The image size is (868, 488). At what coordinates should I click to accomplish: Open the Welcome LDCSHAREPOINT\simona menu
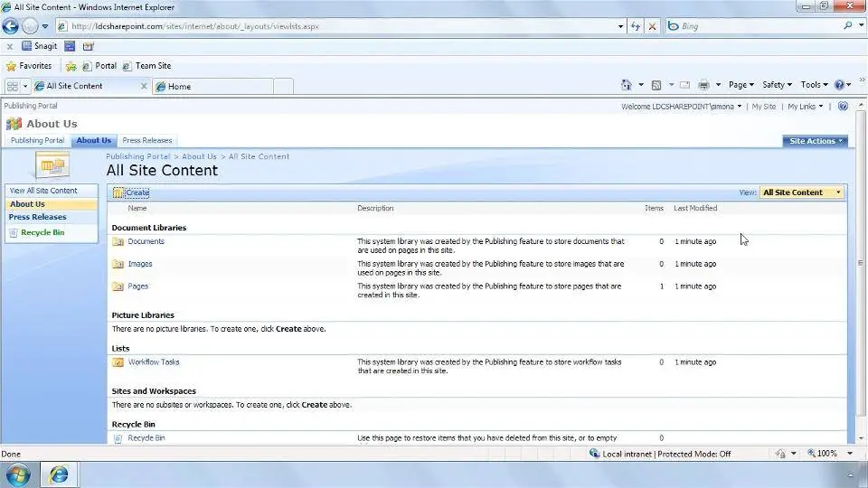681,107
